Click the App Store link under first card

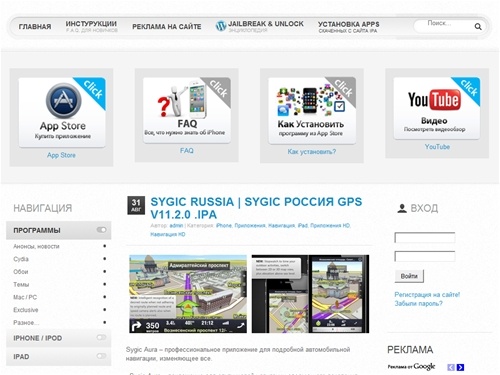coord(61,155)
